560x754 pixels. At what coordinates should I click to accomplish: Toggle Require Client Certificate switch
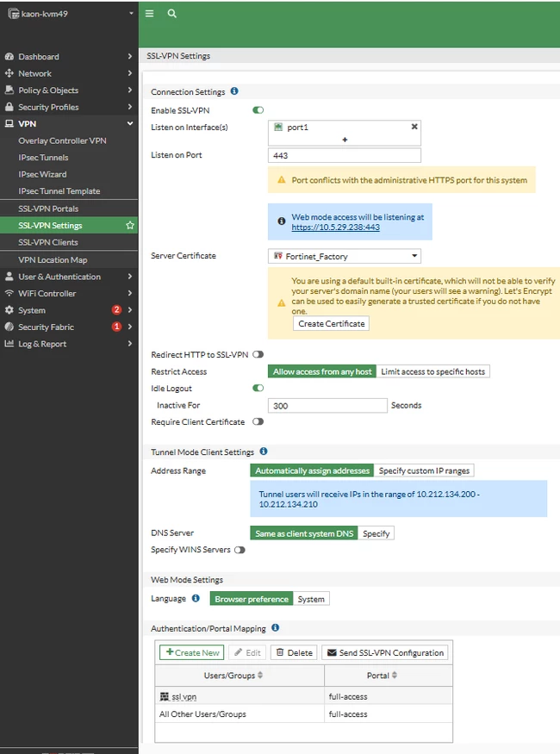258,421
